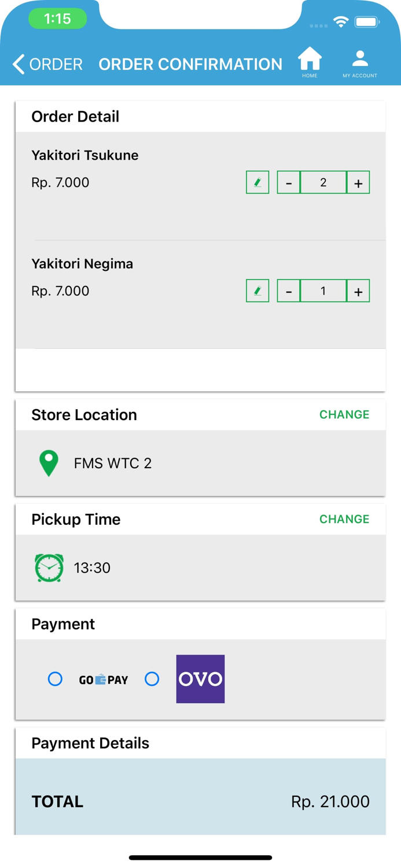401x868 pixels.
Task: Click the OVO payment logo
Action: [200, 679]
